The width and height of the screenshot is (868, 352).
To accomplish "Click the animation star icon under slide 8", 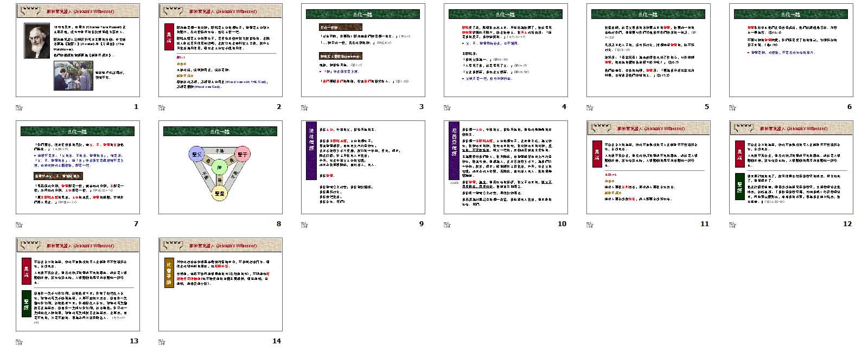I will pos(162,225).
